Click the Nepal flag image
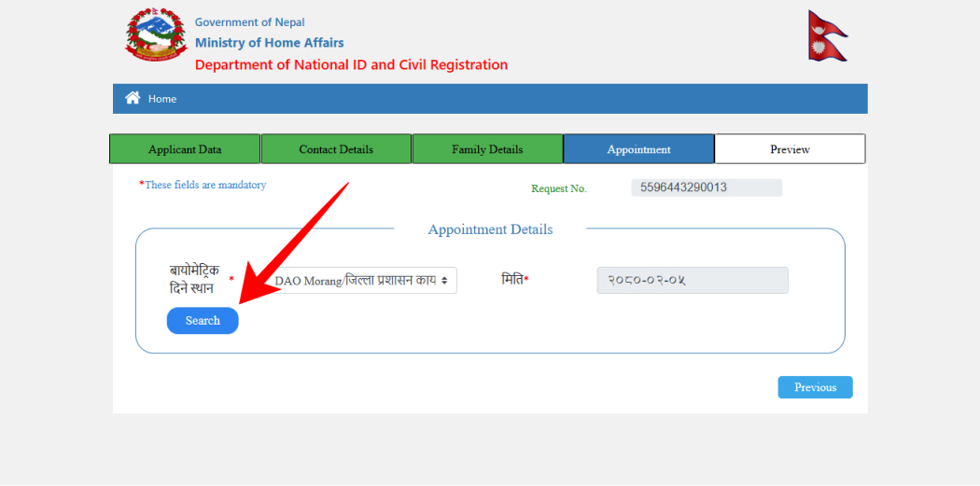 pos(827,35)
